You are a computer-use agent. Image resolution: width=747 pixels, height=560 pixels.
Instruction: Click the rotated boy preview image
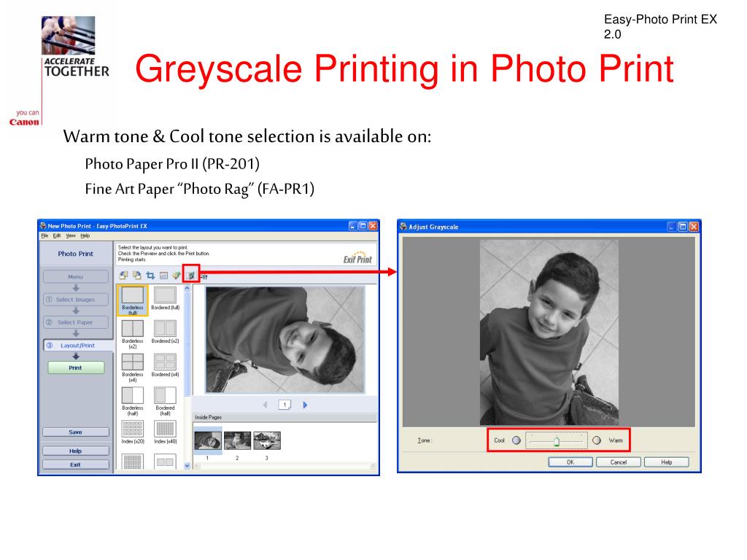(285, 339)
